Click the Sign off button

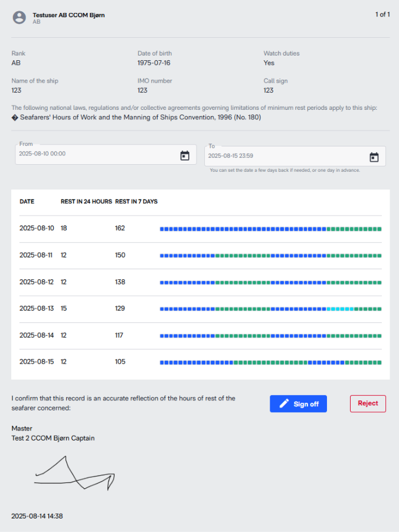(x=298, y=404)
